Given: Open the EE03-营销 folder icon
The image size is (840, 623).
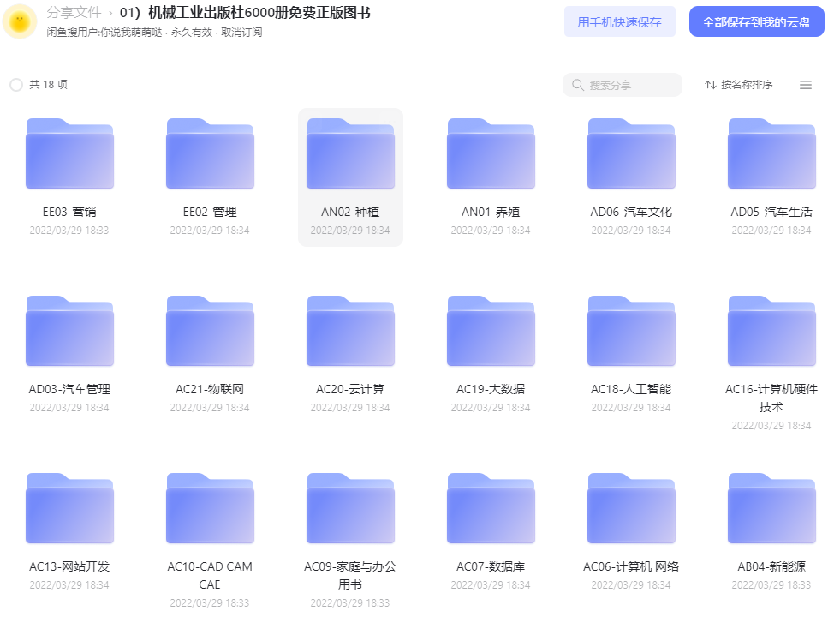Looking at the screenshot, I should (69, 153).
